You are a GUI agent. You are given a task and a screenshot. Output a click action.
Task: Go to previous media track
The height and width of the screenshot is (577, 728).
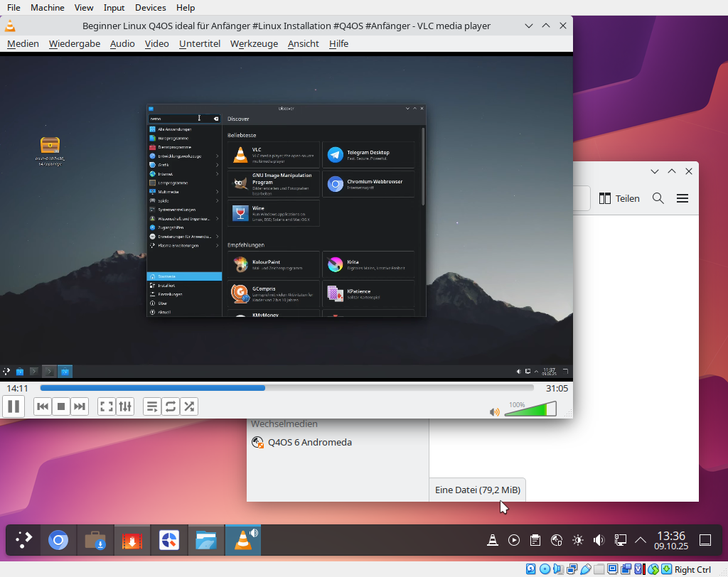click(43, 406)
